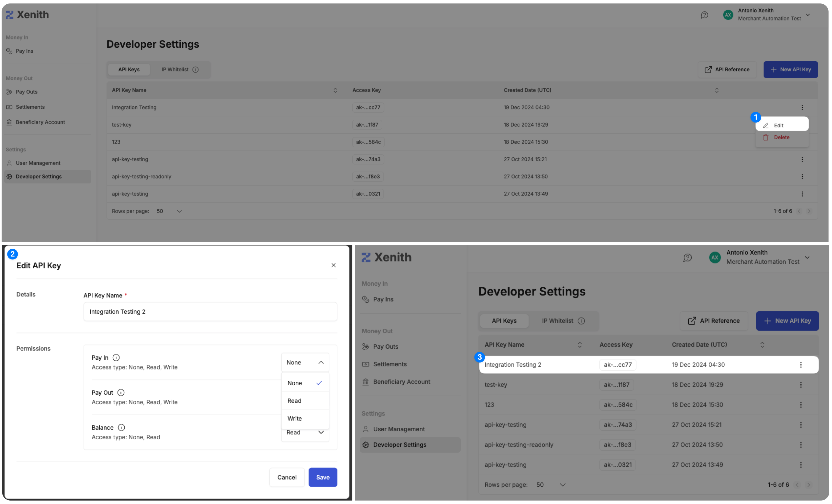Click the Cancel button
The height and width of the screenshot is (504, 832).
pyautogui.click(x=287, y=477)
